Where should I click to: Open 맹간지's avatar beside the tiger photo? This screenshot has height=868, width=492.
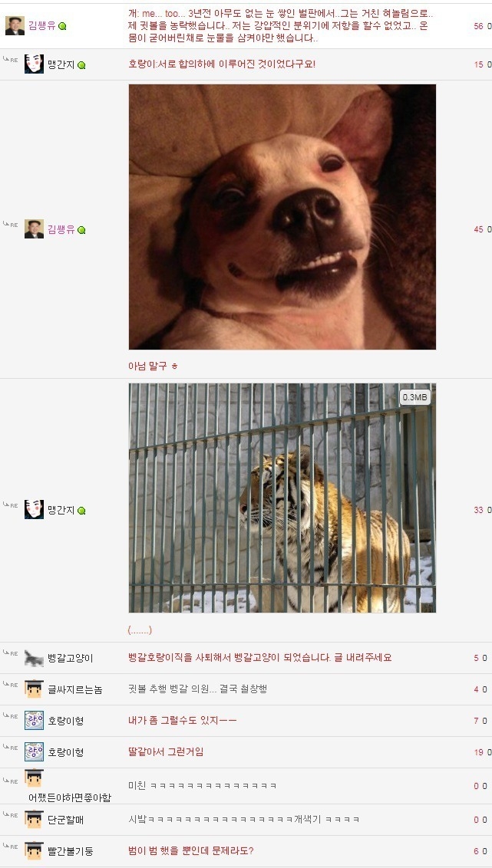[34, 510]
